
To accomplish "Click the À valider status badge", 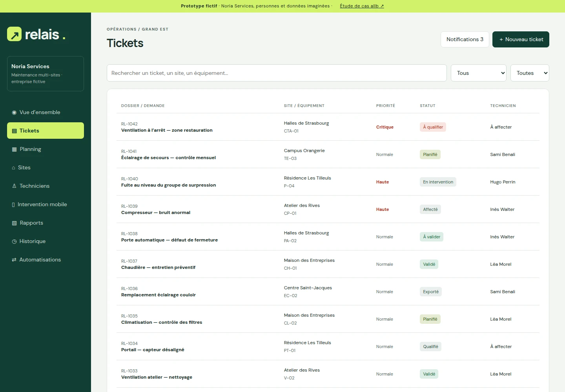I will (x=432, y=237).
